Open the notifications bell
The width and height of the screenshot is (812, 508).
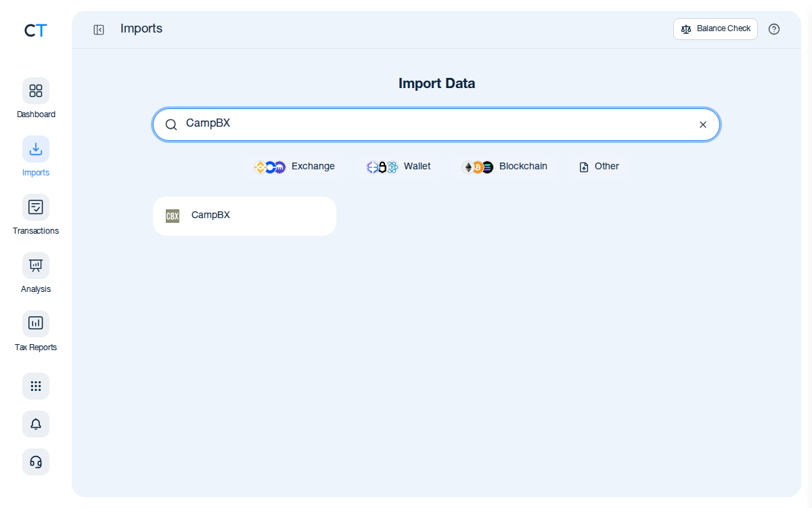[36, 424]
